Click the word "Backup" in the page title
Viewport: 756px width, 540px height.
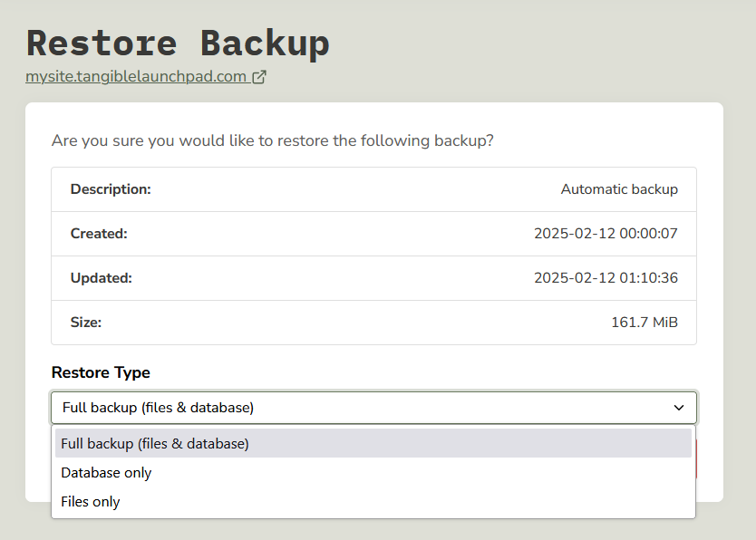[265, 43]
